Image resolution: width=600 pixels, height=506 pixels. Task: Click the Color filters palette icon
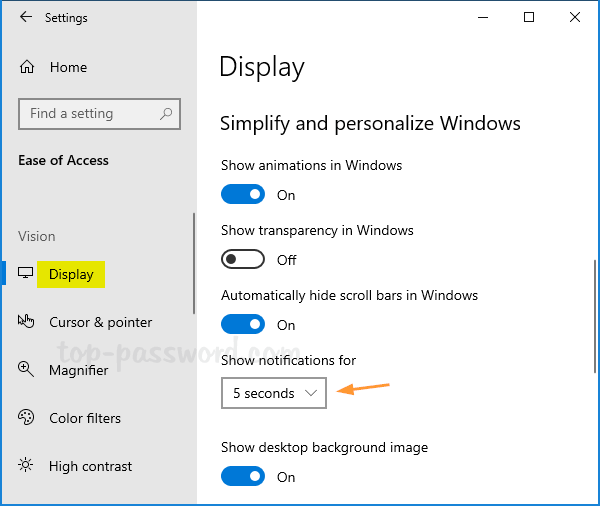(x=27, y=418)
